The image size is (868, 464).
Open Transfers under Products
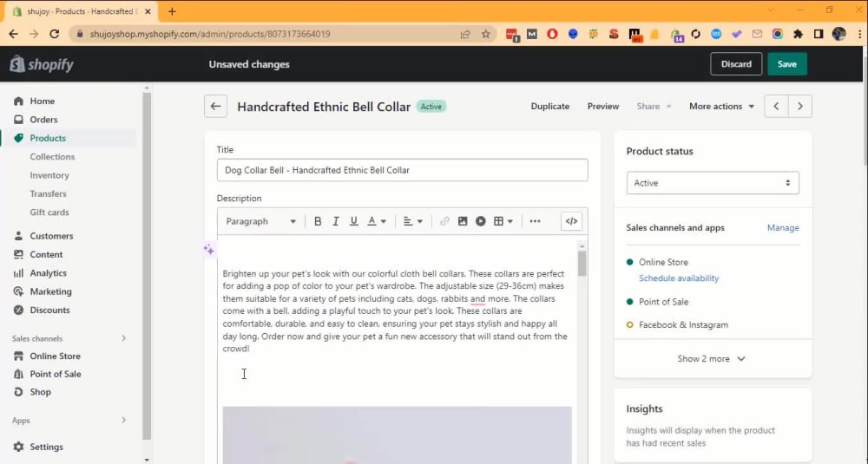(48, 193)
